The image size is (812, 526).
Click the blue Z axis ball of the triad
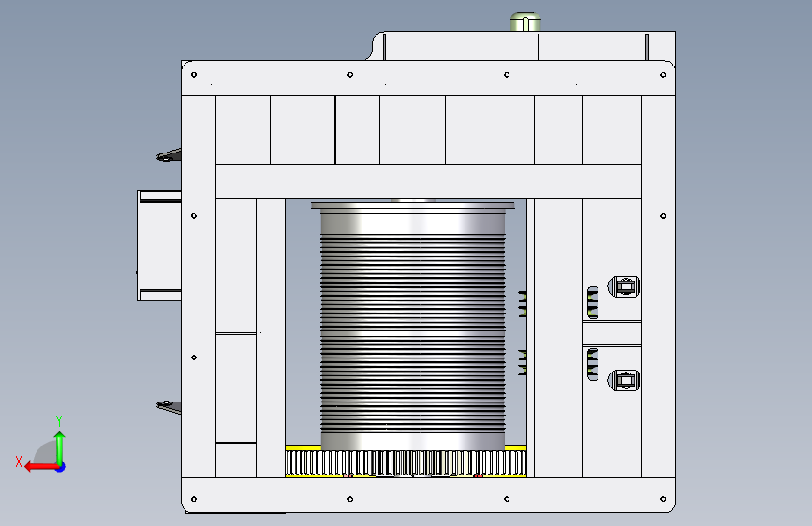61,467
